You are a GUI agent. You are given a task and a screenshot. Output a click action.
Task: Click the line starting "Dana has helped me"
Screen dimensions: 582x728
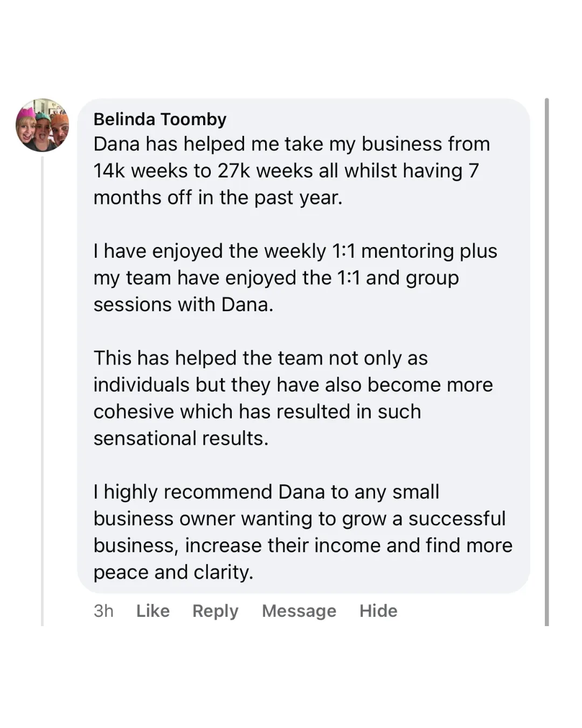point(292,144)
